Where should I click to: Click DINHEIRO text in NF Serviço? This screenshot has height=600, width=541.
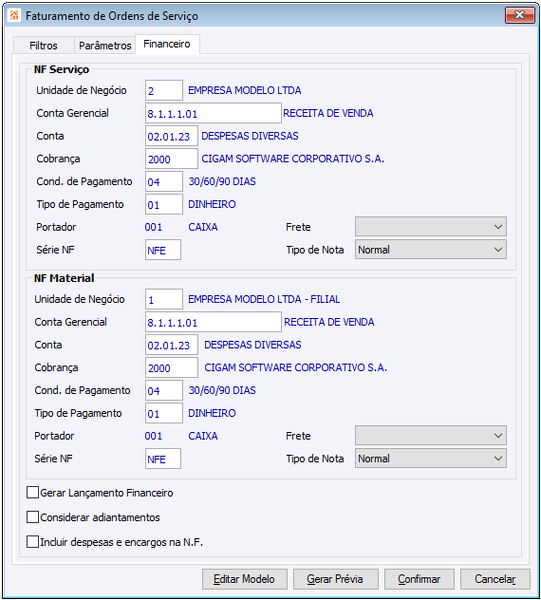click(x=212, y=204)
